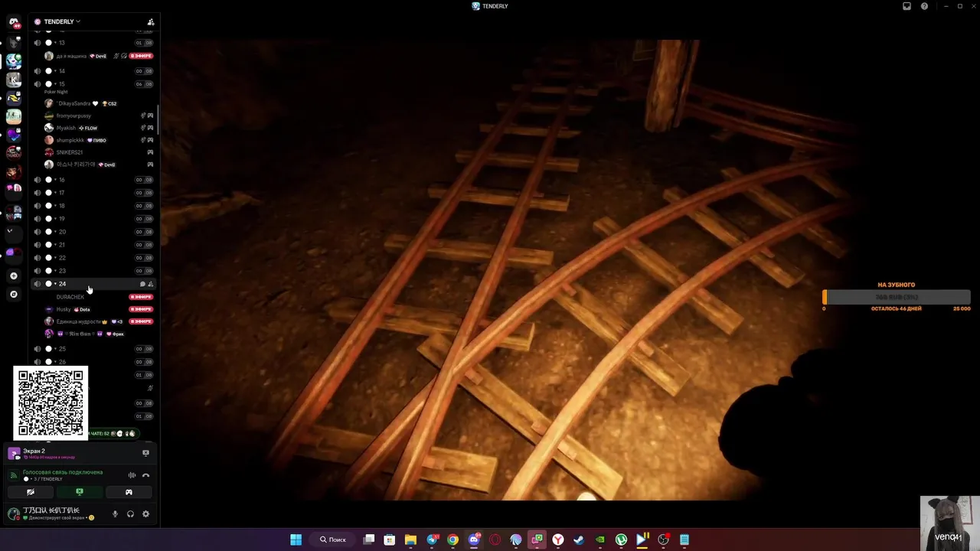Toggle camera video button
980x551 pixels.
pyautogui.click(x=31, y=492)
